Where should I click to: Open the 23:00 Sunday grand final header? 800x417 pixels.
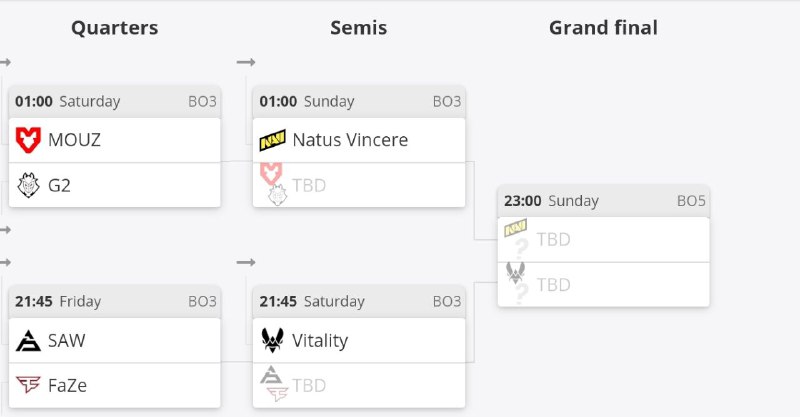tap(603, 201)
